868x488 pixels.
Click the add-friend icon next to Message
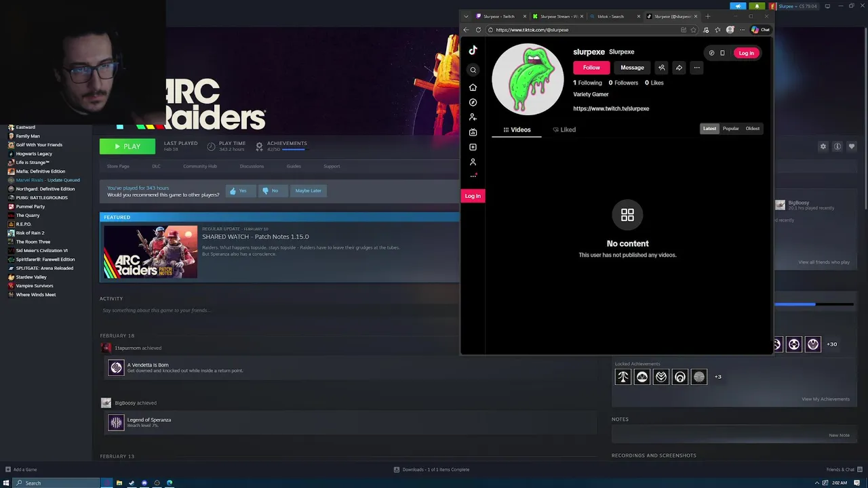click(x=662, y=68)
